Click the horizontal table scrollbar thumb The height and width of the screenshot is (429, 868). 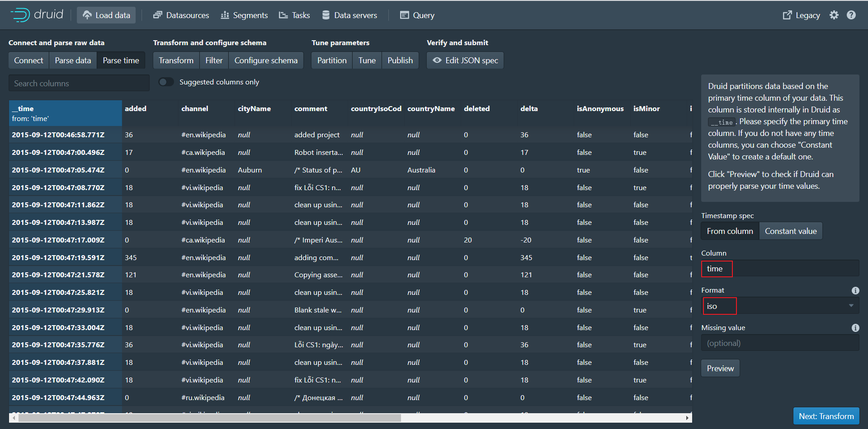pyautogui.click(x=210, y=418)
